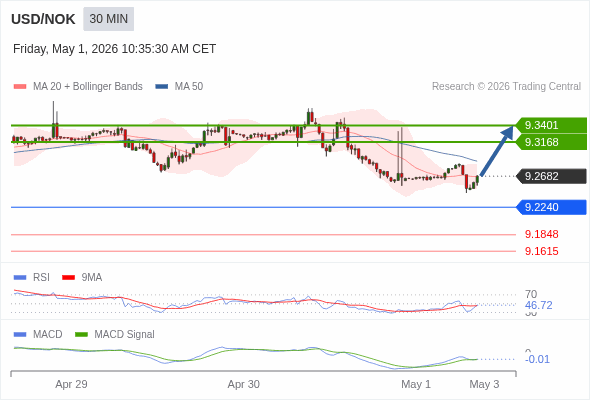Click the 9.1615 red support value
Image resolution: width=590 pixels, height=400 pixels.
point(541,251)
